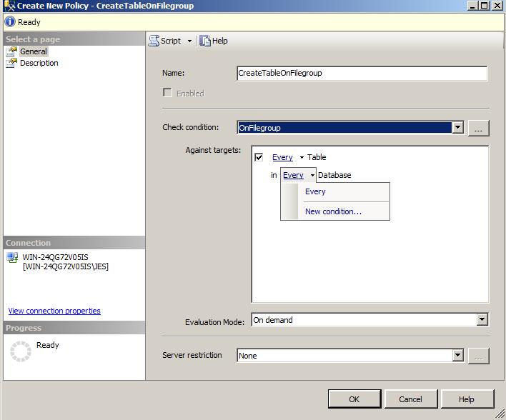Viewport: 506px width, 420px height.
Task: Open View connection properties link
Action: pos(54,311)
